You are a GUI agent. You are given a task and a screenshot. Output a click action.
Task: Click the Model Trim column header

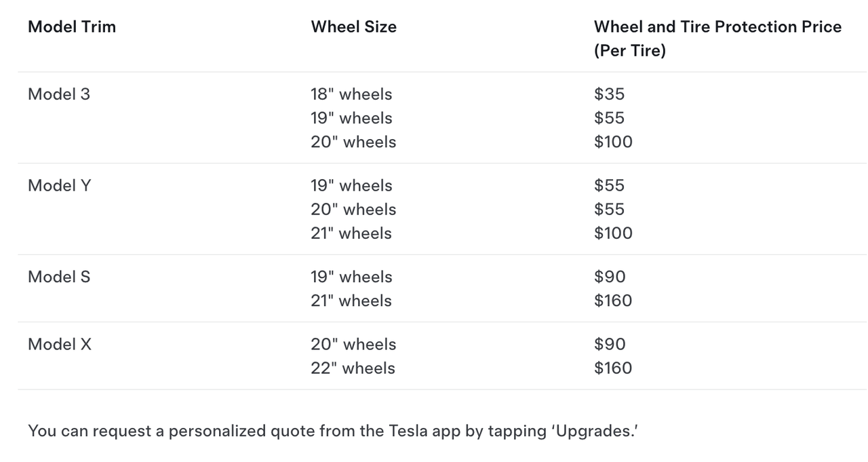[72, 27]
